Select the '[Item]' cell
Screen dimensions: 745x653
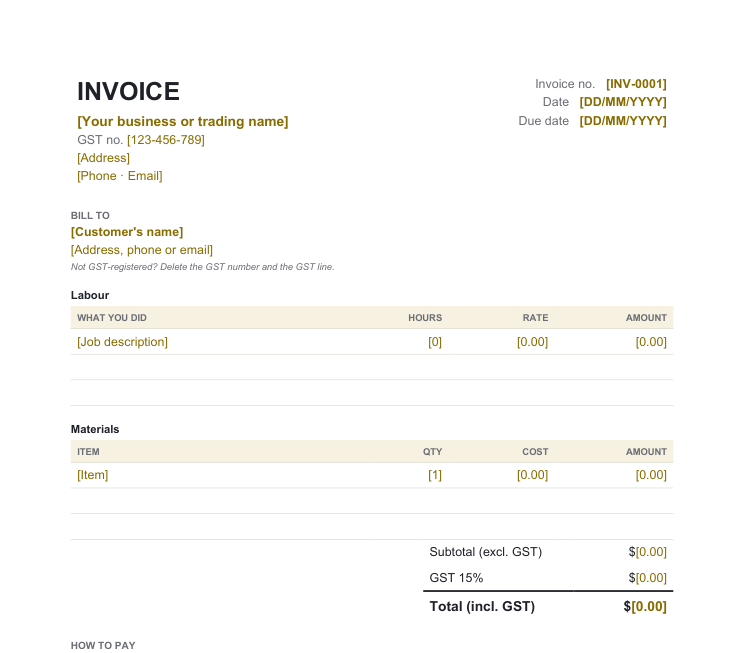pyautogui.click(x=93, y=475)
